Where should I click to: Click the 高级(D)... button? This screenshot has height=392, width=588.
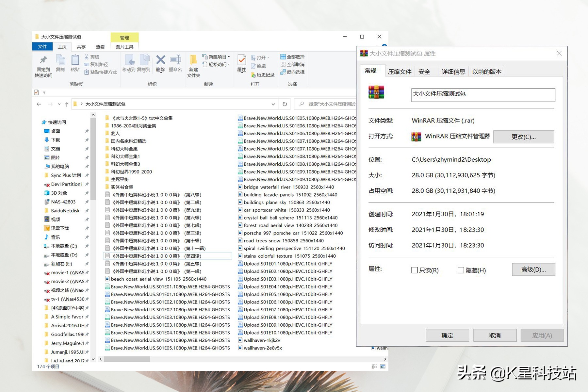(x=533, y=269)
